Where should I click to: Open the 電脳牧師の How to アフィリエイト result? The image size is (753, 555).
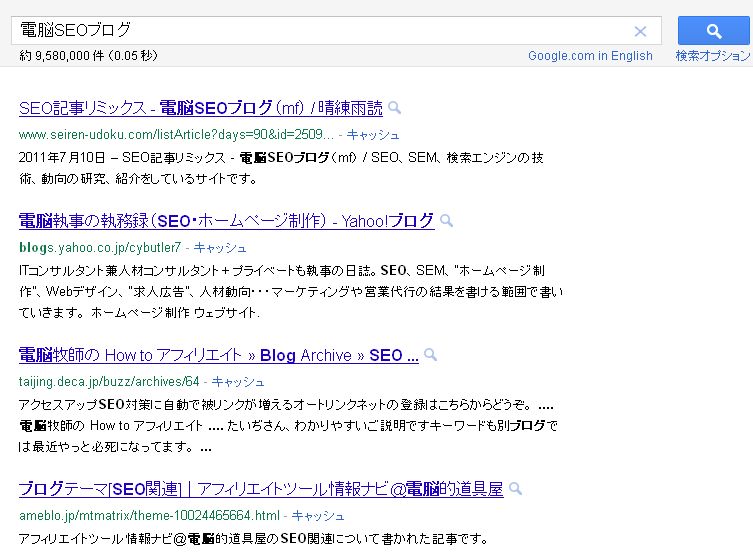pos(219,355)
